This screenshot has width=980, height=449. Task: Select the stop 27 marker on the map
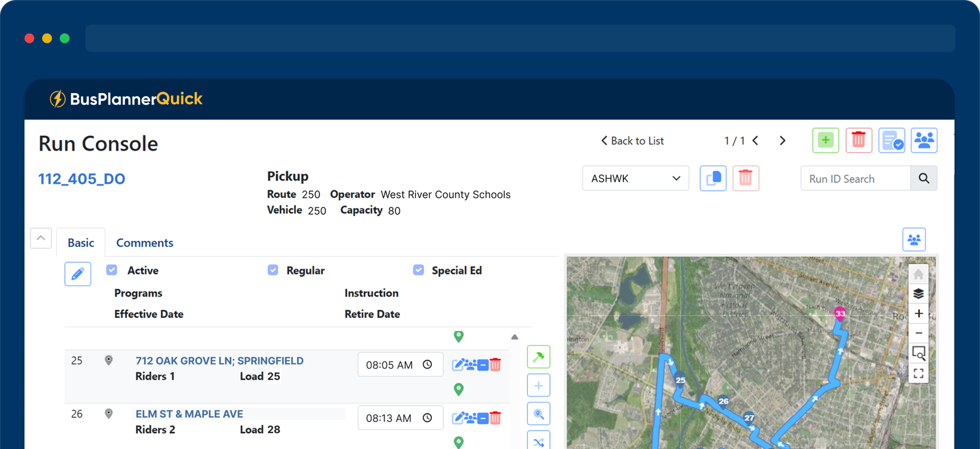point(749,418)
